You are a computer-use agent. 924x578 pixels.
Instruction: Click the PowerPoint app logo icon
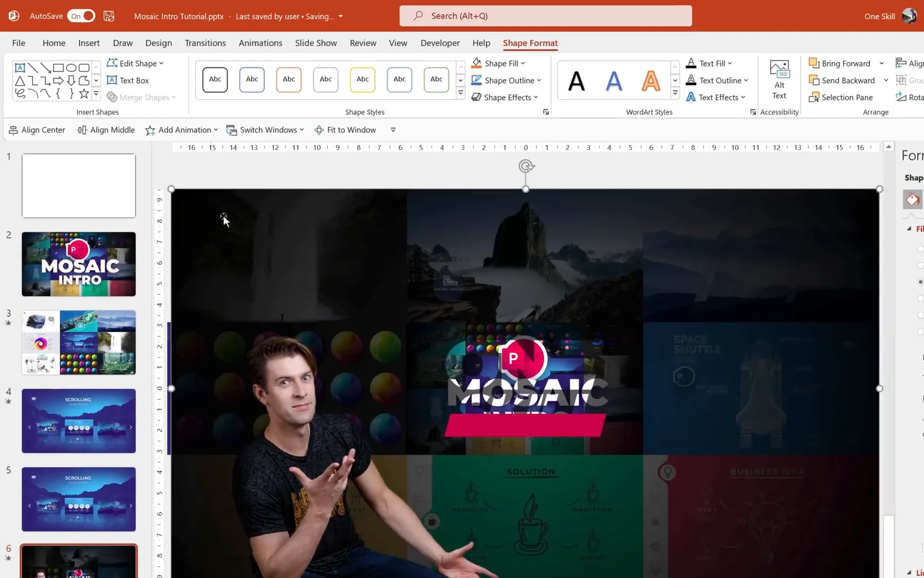[x=14, y=16]
